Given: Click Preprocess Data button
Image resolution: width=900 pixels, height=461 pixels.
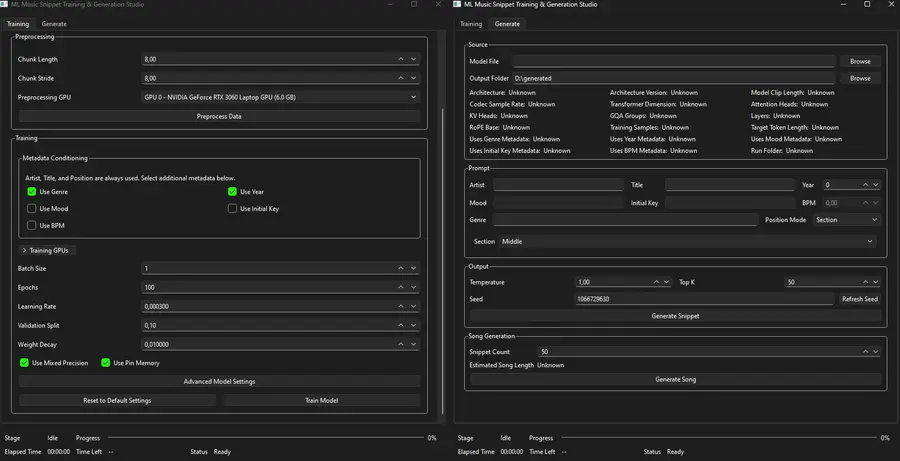Looking at the screenshot, I should tap(219, 116).
